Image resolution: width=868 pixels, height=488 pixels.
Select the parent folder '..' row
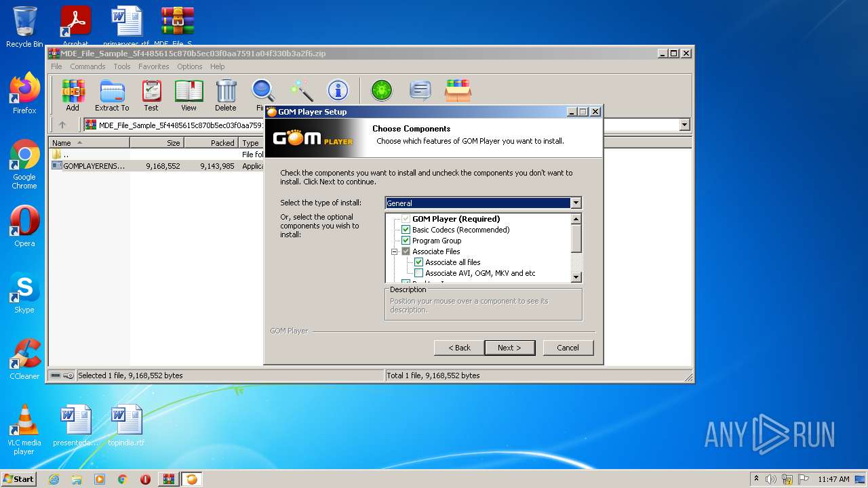point(157,155)
